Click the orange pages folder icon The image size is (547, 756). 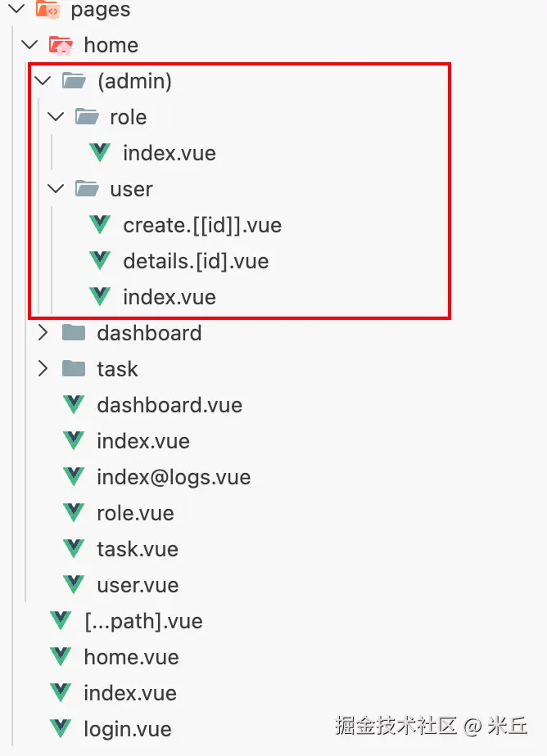pos(47,11)
